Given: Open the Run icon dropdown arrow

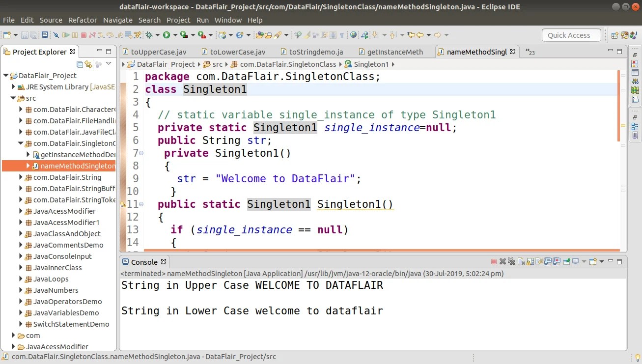Looking at the screenshot, I should point(175,35).
